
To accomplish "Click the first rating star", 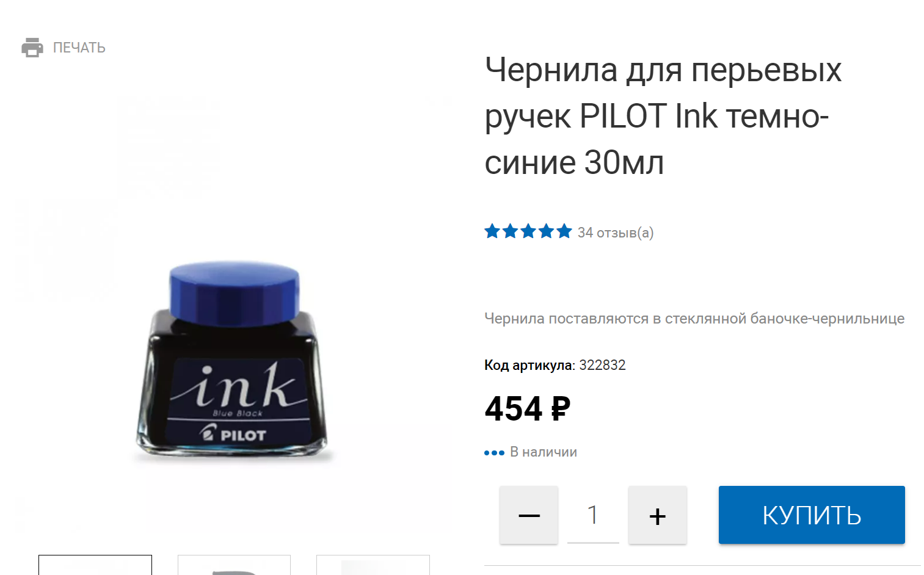I will click(x=492, y=231).
